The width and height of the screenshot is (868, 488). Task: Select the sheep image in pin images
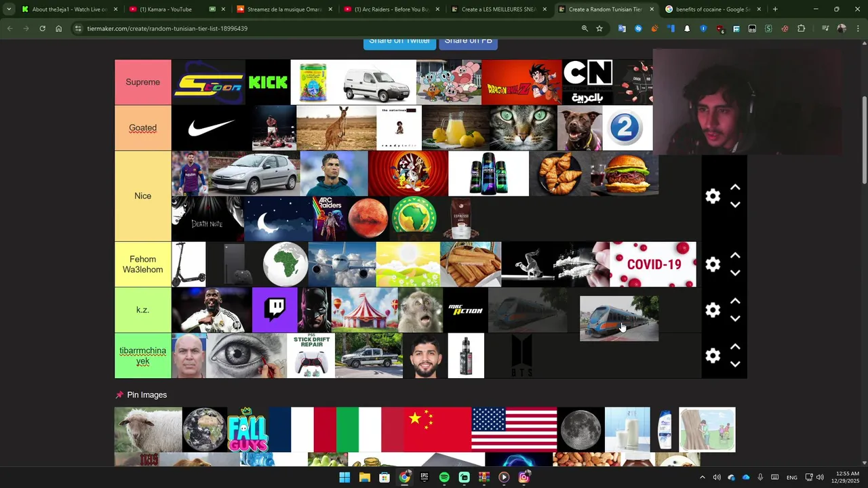coord(148,429)
